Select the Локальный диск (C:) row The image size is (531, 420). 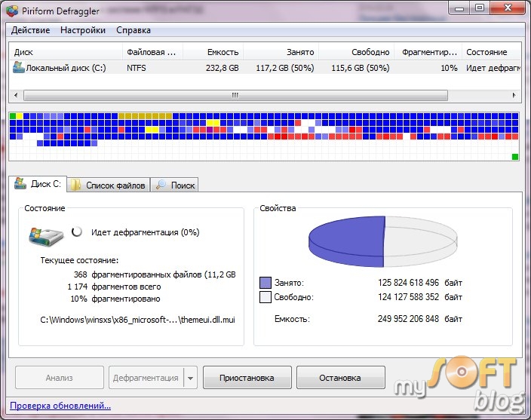coord(265,68)
